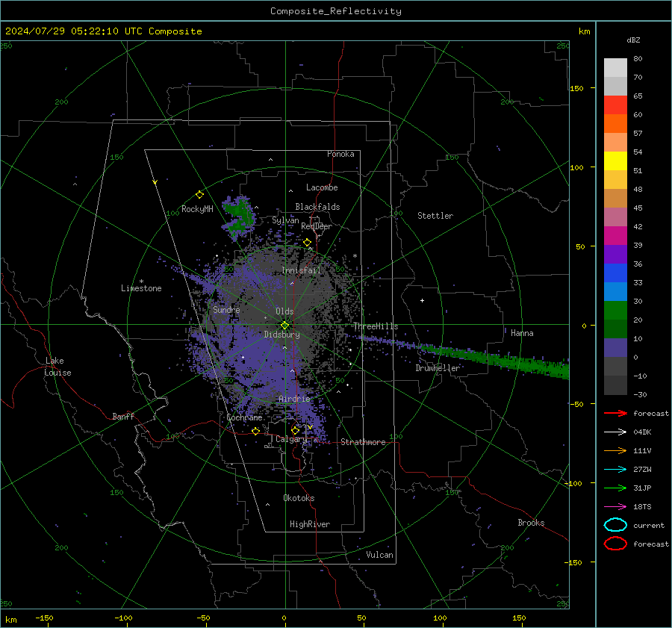Click the Banff town label
Image resolution: width=672 pixels, height=628 pixels.
point(123,416)
